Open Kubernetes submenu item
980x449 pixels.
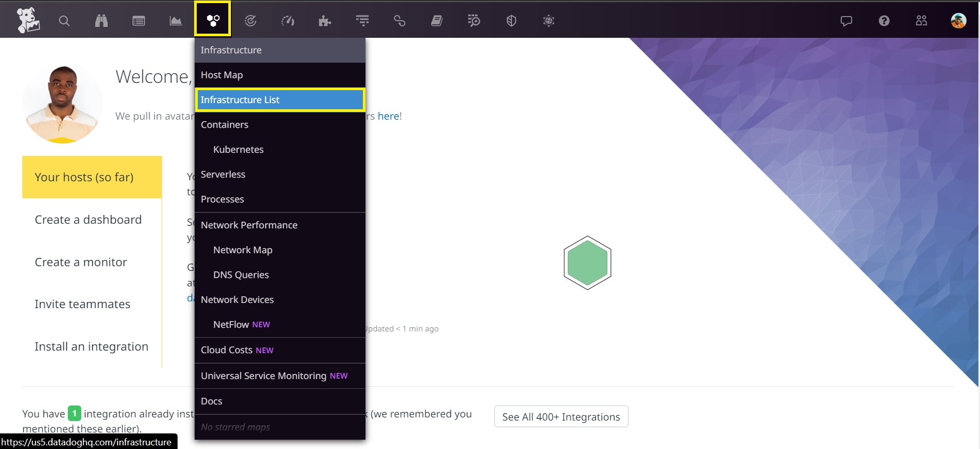coord(280,150)
